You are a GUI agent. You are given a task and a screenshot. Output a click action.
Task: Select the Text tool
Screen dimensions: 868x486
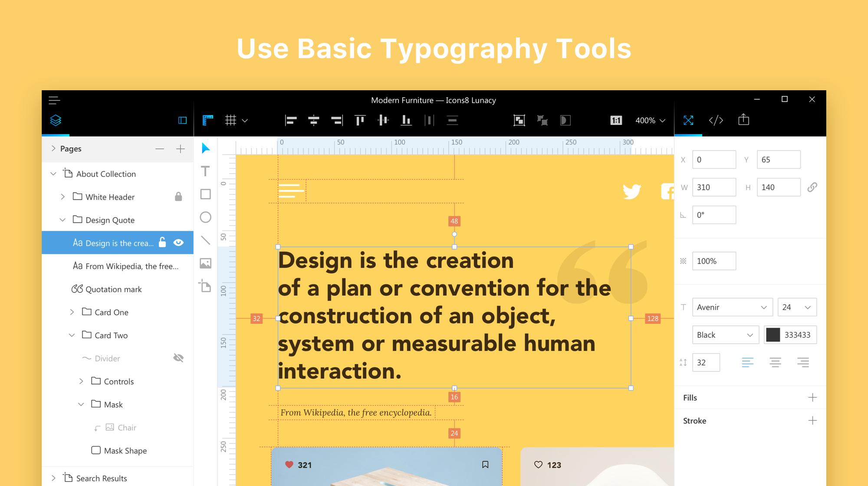coord(205,171)
